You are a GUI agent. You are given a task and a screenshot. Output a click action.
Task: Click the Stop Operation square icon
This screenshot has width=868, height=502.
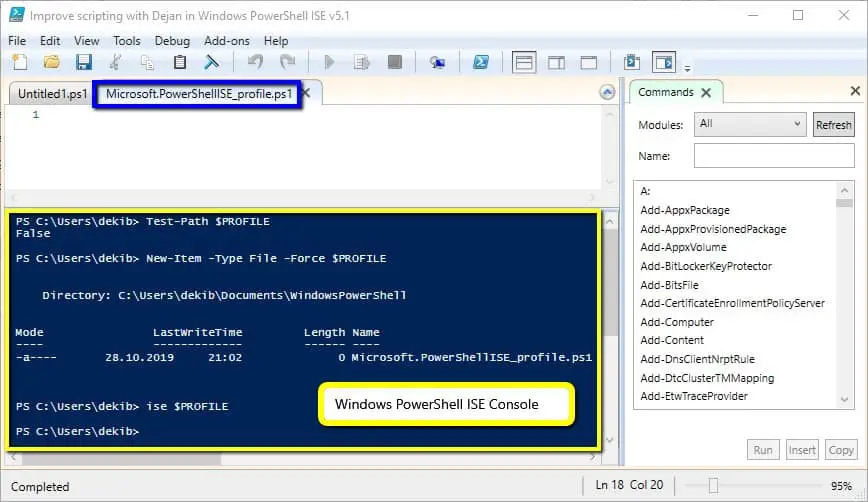[x=395, y=62]
